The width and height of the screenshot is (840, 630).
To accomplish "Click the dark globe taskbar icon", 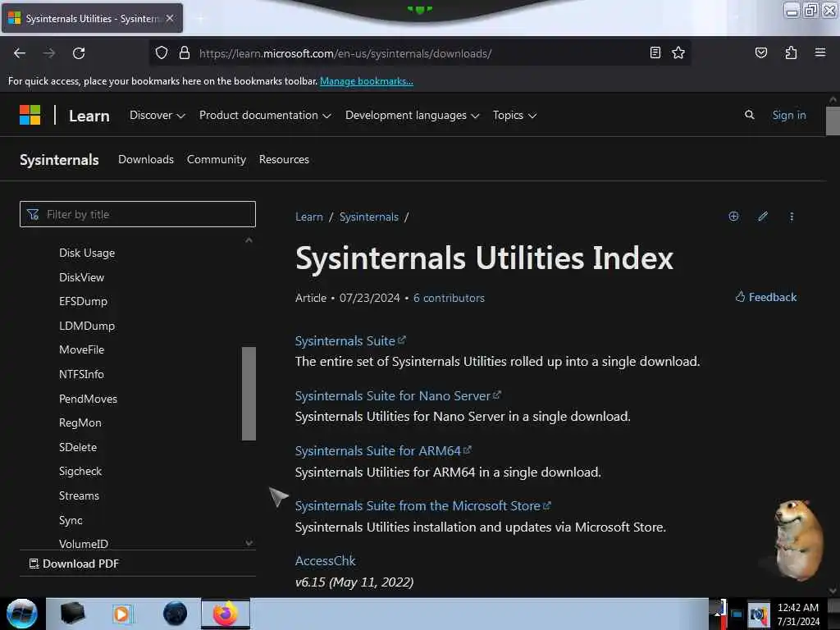I will click(176, 614).
